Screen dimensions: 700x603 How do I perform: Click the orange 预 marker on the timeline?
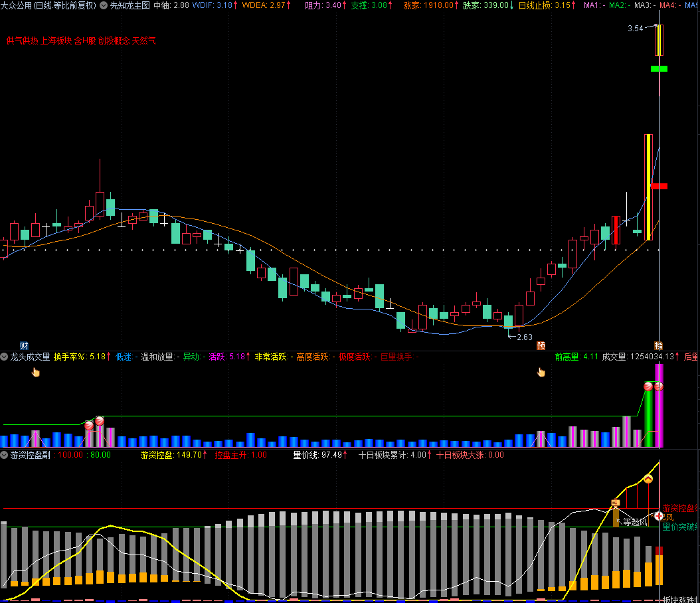[541, 345]
